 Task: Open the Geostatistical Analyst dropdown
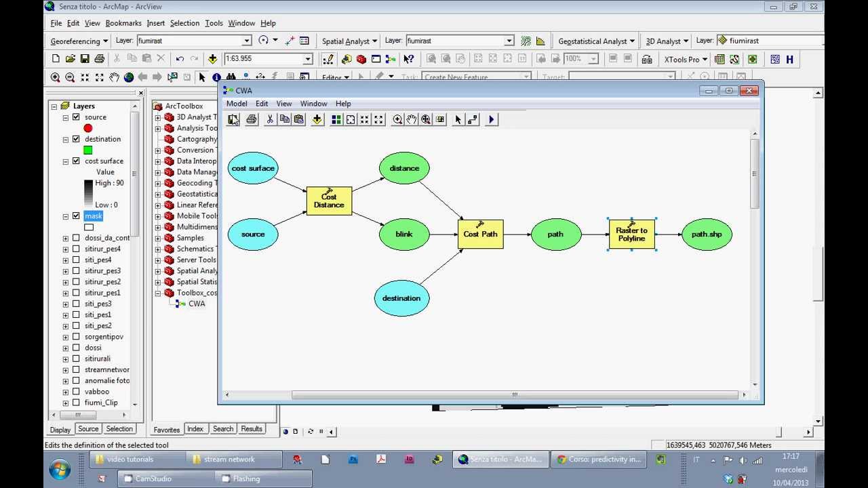[596, 41]
